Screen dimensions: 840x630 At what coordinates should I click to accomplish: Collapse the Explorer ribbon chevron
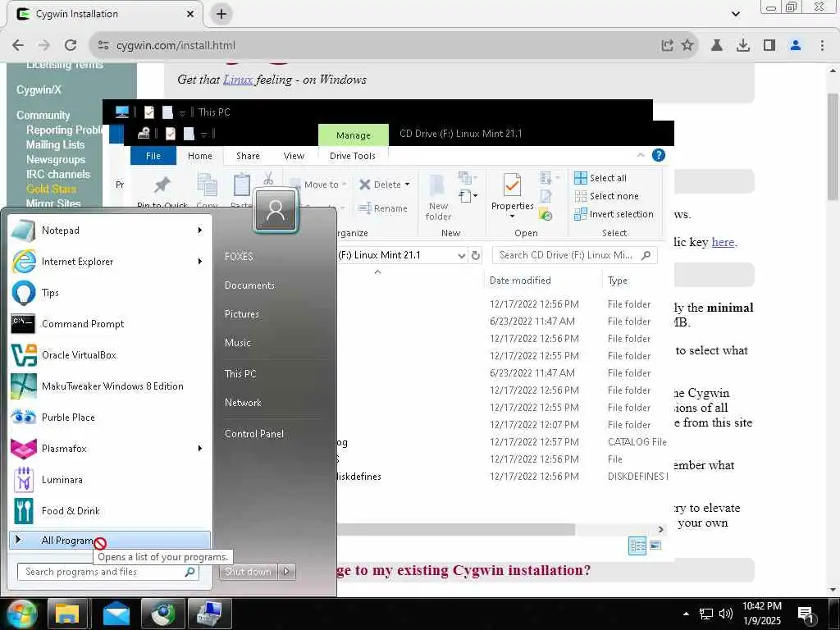point(641,155)
